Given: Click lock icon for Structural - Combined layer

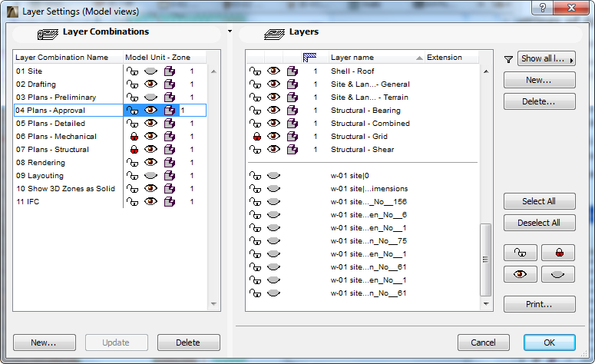Looking at the screenshot, I should click(255, 124).
